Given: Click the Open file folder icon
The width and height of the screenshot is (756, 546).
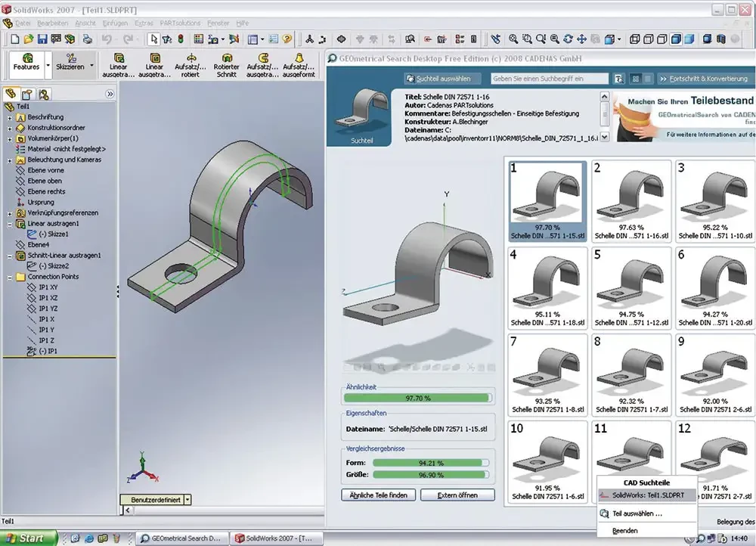Looking at the screenshot, I should tap(29, 39).
